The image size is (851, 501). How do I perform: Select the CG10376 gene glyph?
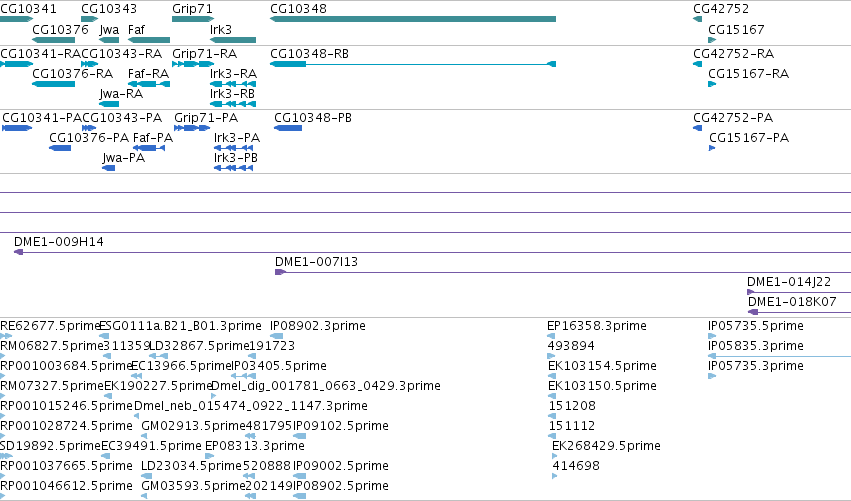point(53,40)
